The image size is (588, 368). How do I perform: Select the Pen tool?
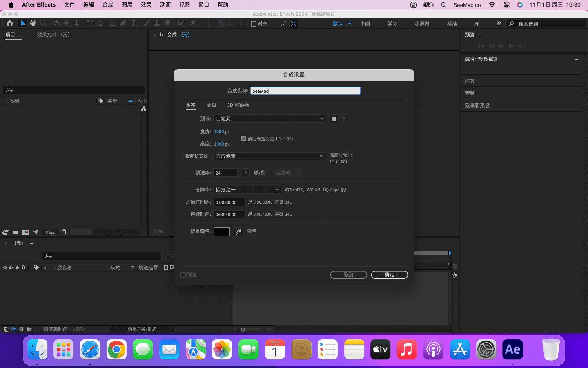point(123,23)
